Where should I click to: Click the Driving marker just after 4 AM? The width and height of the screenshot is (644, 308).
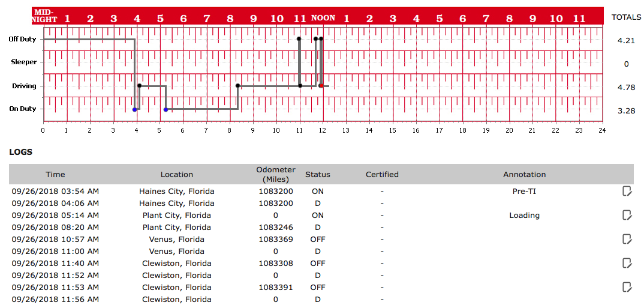[139, 86]
